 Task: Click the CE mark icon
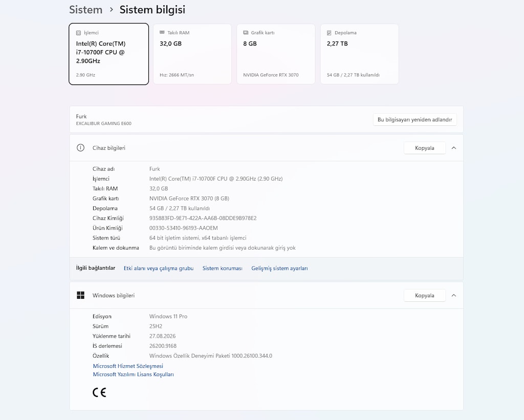pos(99,392)
